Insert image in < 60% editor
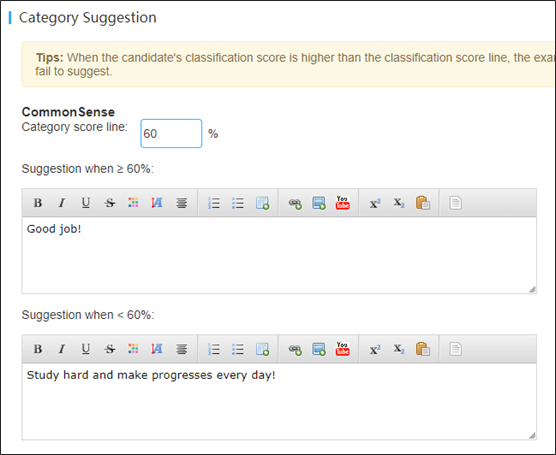Viewport: 556px width, 455px height. click(318, 349)
